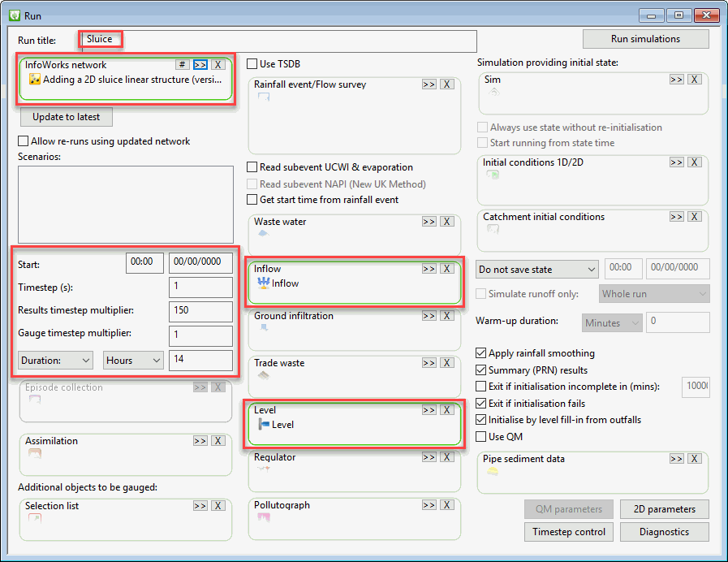Screen dimensions: 728x562
Task: Click the Inflow event icon
Action: tap(264, 283)
